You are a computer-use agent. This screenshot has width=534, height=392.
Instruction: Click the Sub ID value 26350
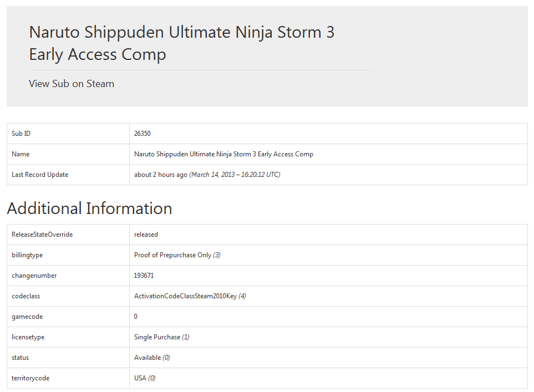(143, 134)
